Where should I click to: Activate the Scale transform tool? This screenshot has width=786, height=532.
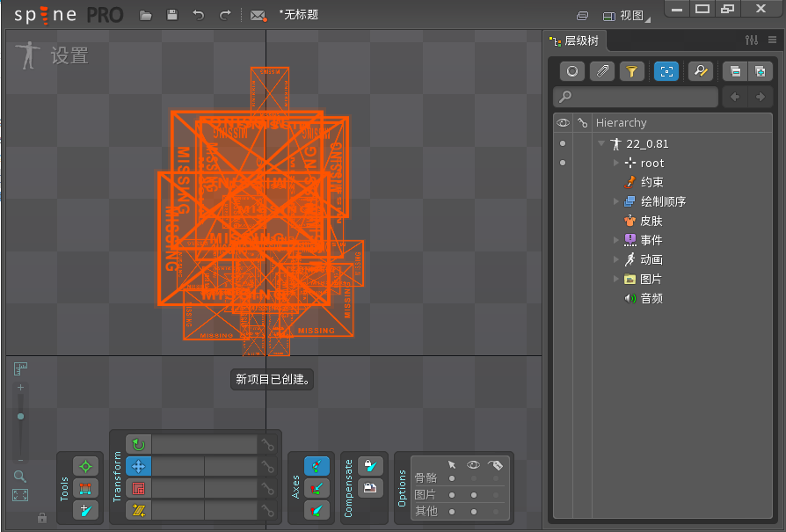138,488
